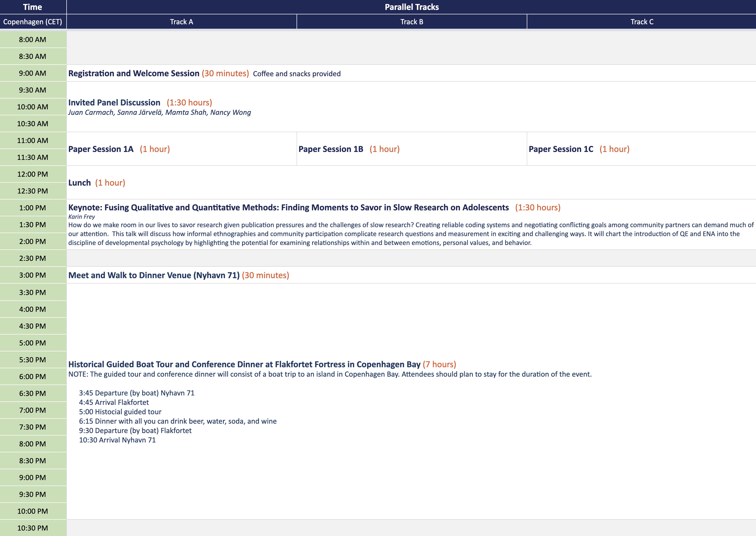
Task: Click the Keynote Fusing Qualitative title
Action: coord(289,208)
